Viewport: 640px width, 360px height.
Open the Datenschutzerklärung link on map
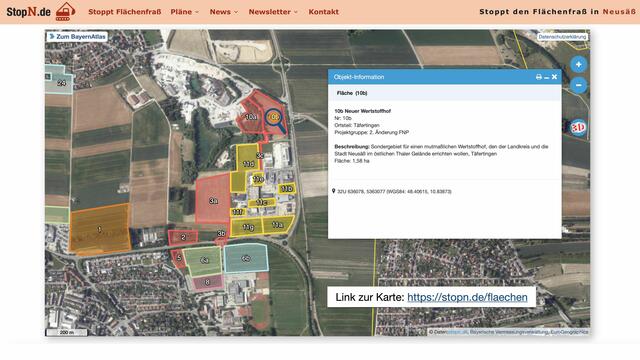point(562,37)
